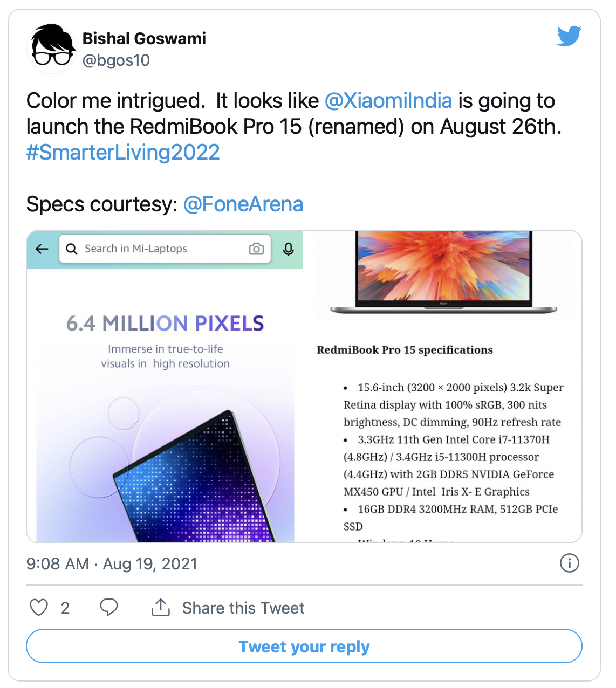The width and height of the screenshot is (616, 688).
Task: Open the @XiaomiIndia mention link
Action: (x=388, y=101)
